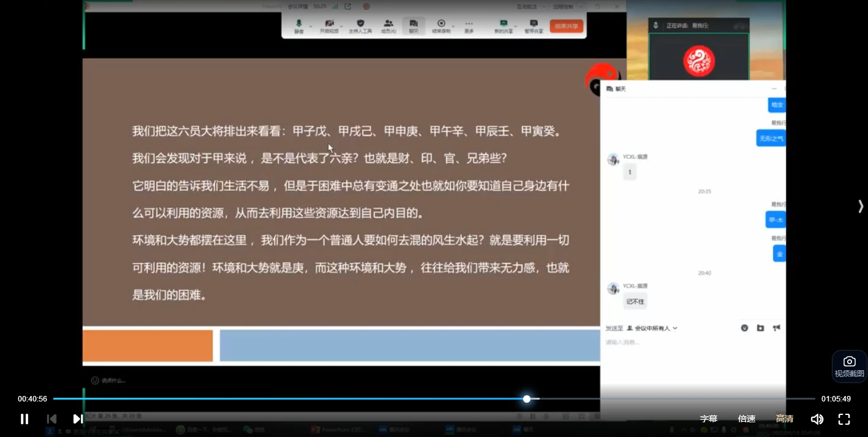Image resolution: width=868 pixels, height=437 pixels.
Task: Click the video progress slider handle
Action: click(x=527, y=399)
